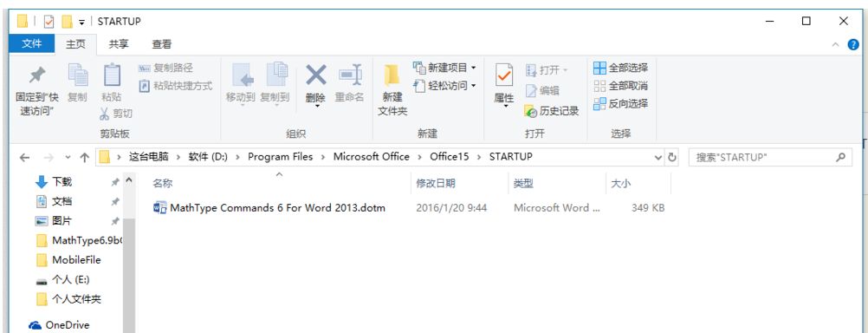The image size is (868, 333).
Task: Open recent locations dropdown arrow
Action: point(68,157)
